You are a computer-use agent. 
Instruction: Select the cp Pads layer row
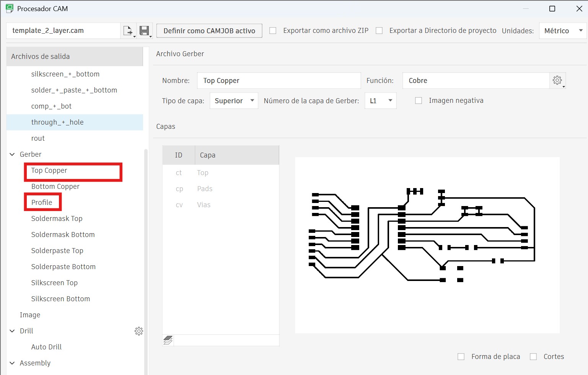click(x=221, y=189)
